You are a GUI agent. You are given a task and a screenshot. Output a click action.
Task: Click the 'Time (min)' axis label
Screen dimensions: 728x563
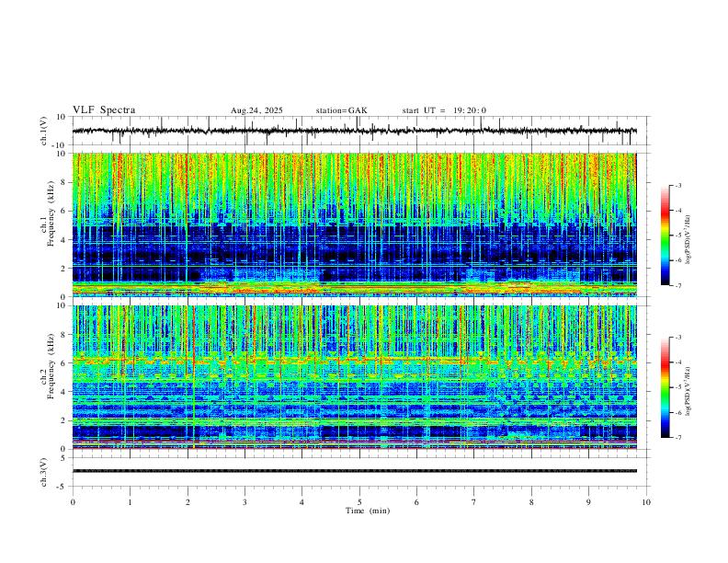[368, 511]
